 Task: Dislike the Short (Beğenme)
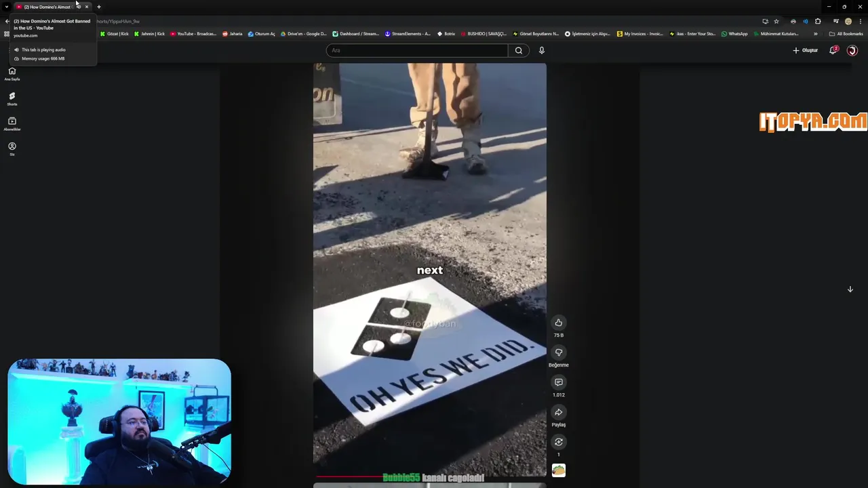(x=558, y=352)
